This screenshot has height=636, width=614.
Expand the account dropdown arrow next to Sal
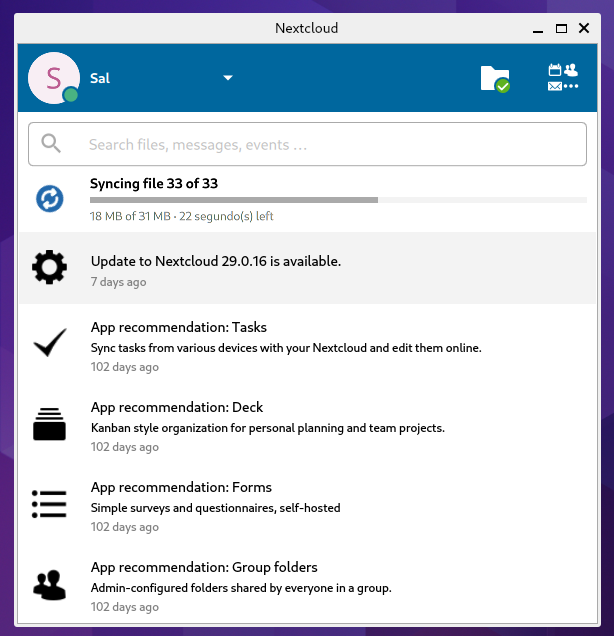coord(228,77)
